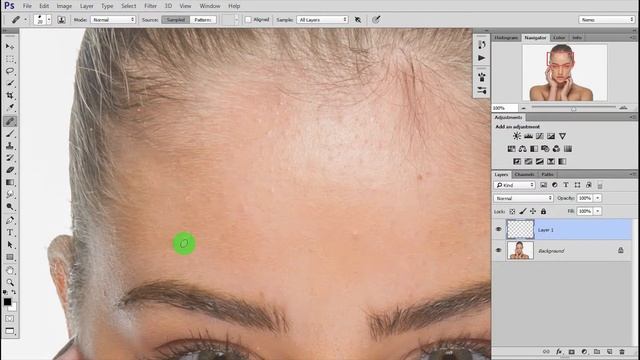This screenshot has height=360, width=640.
Task: Open the brush preset picker arrow
Action: pyautogui.click(x=49, y=20)
